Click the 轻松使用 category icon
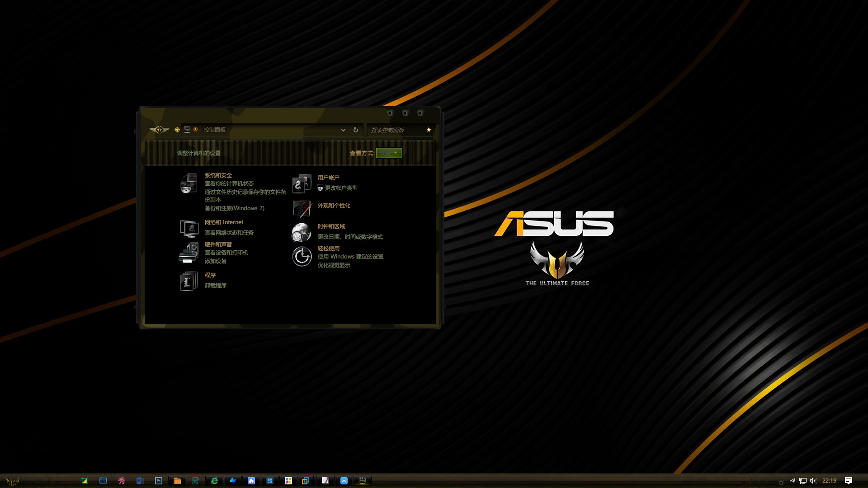Image resolution: width=868 pixels, height=488 pixels. pyautogui.click(x=302, y=257)
